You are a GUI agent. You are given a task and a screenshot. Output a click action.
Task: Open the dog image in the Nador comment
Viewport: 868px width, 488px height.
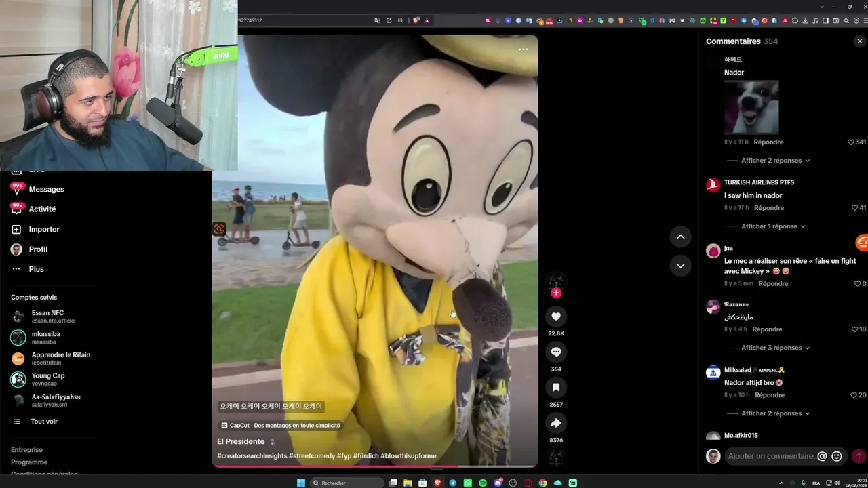tap(751, 107)
